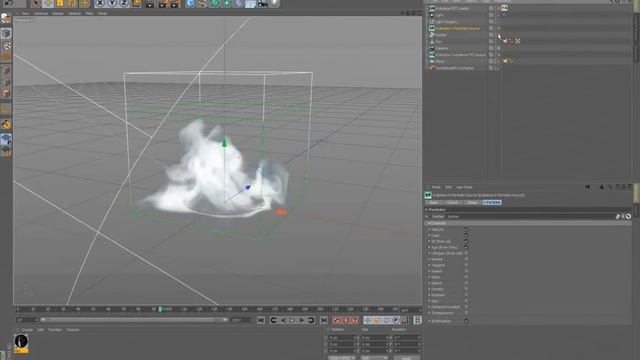Viewport: 640px width, 360px height.
Task: Select the Scale tool in top toolbar
Action: tap(60, 4)
